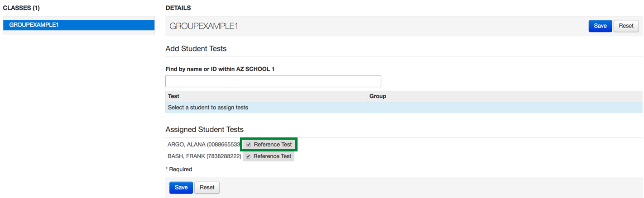Click the Add Student Tests heading
This screenshot has width=644, height=198.
click(196, 48)
